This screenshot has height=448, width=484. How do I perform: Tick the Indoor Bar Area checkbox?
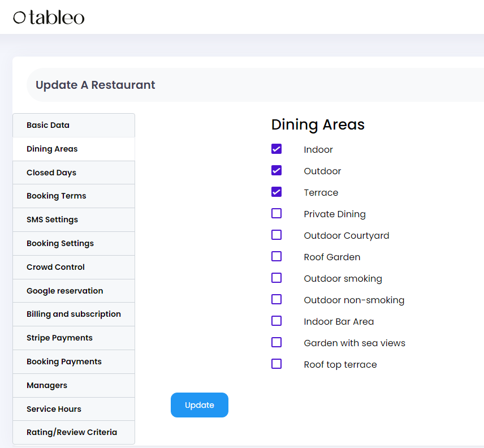276,321
